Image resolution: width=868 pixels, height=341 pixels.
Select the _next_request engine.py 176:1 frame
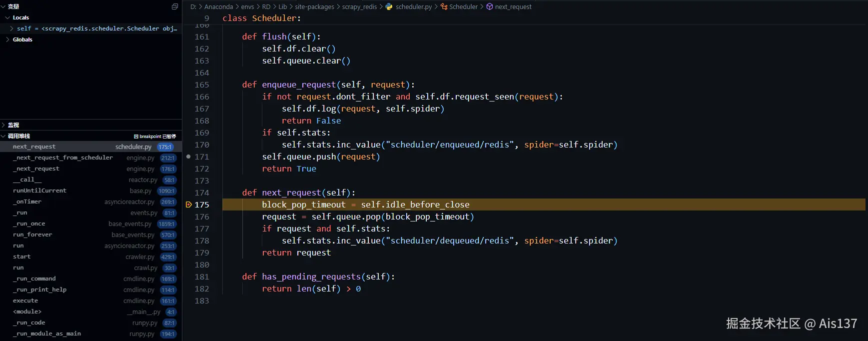(91, 168)
